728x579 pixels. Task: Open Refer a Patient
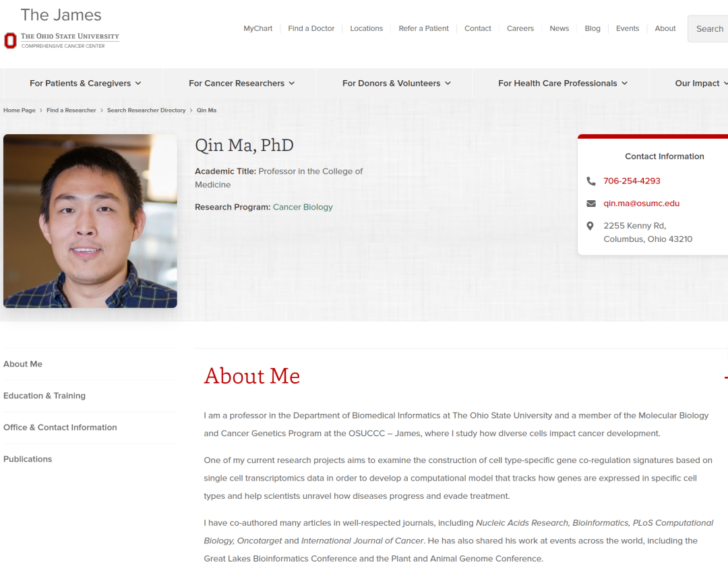pyautogui.click(x=423, y=28)
